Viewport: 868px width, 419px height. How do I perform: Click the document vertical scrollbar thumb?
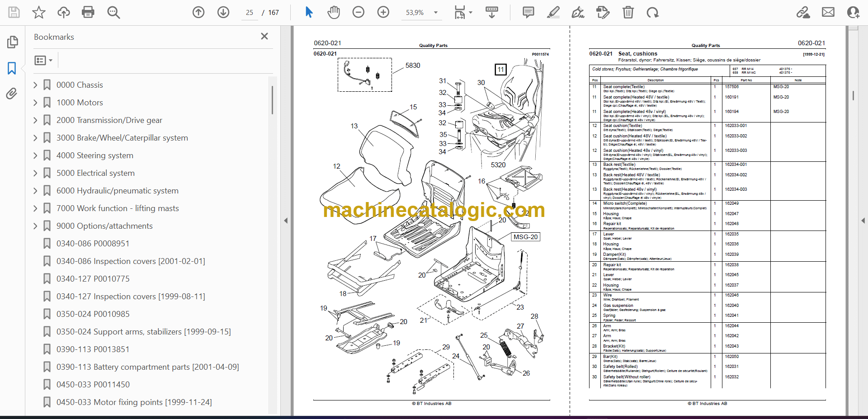coord(853,95)
